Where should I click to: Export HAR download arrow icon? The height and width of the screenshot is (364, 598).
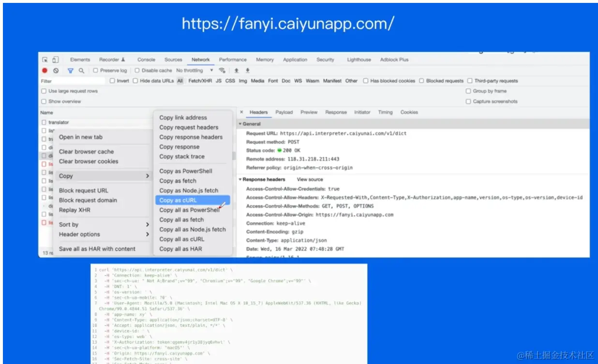[x=248, y=71]
